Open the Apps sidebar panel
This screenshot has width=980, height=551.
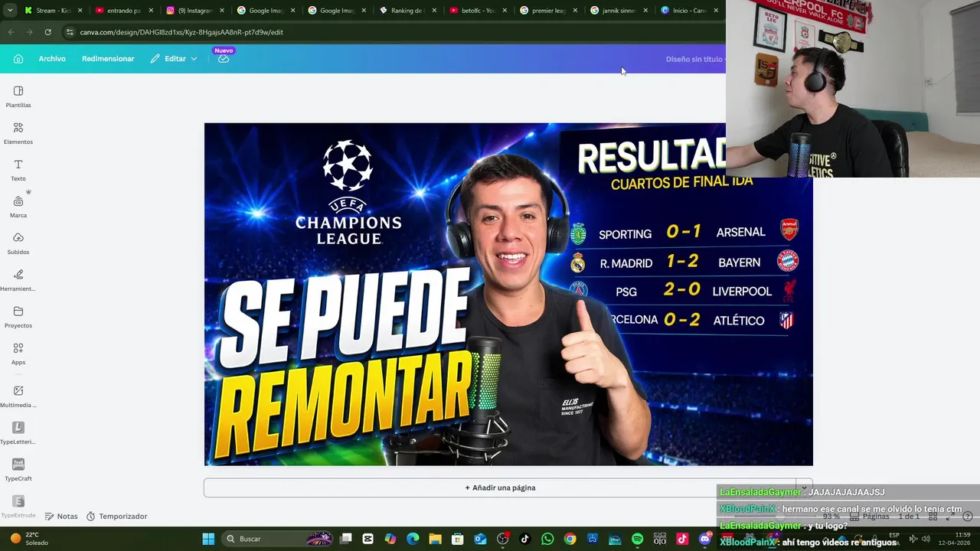pyautogui.click(x=18, y=354)
